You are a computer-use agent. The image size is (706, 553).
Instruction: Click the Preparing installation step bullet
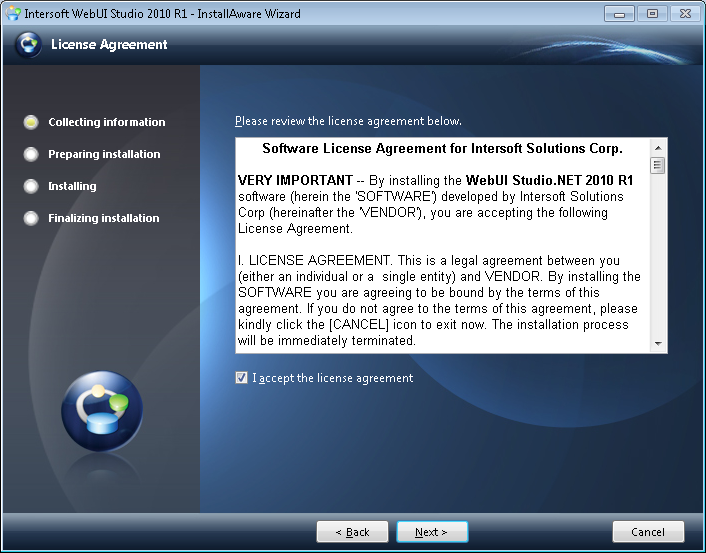click(x=31, y=154)
